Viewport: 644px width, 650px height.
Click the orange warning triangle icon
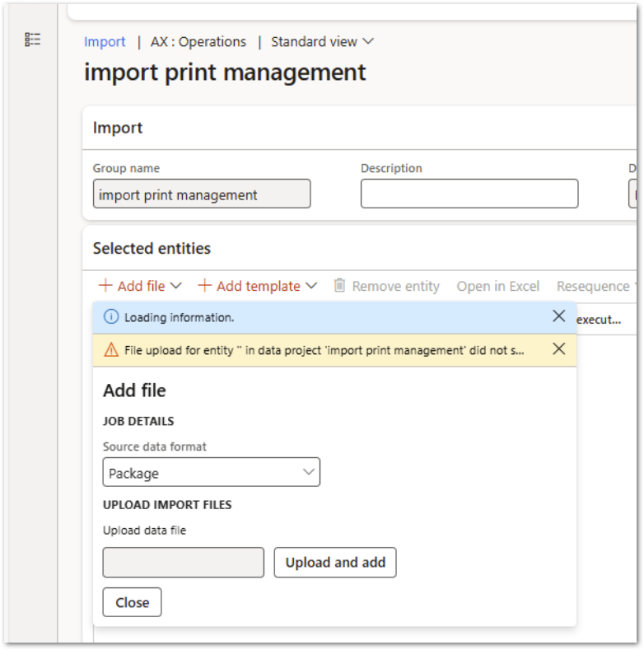pyautogui.click(x=111, y=350)
